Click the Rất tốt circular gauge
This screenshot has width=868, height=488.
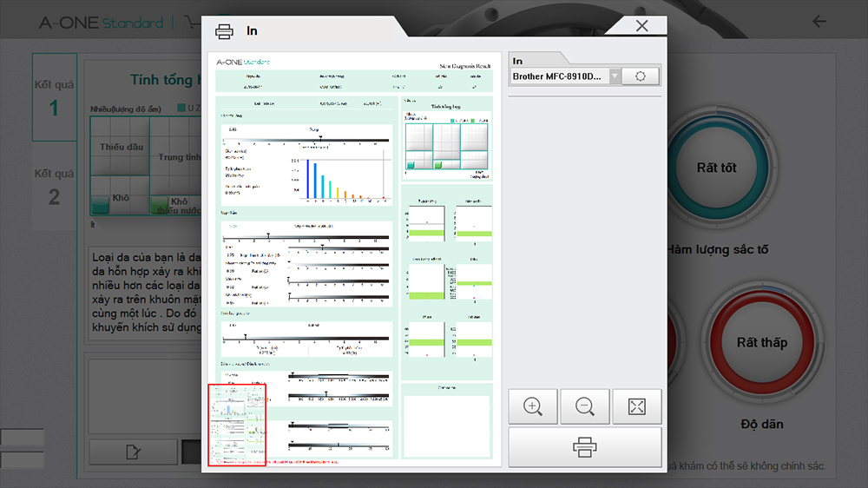tap(716, 168)
